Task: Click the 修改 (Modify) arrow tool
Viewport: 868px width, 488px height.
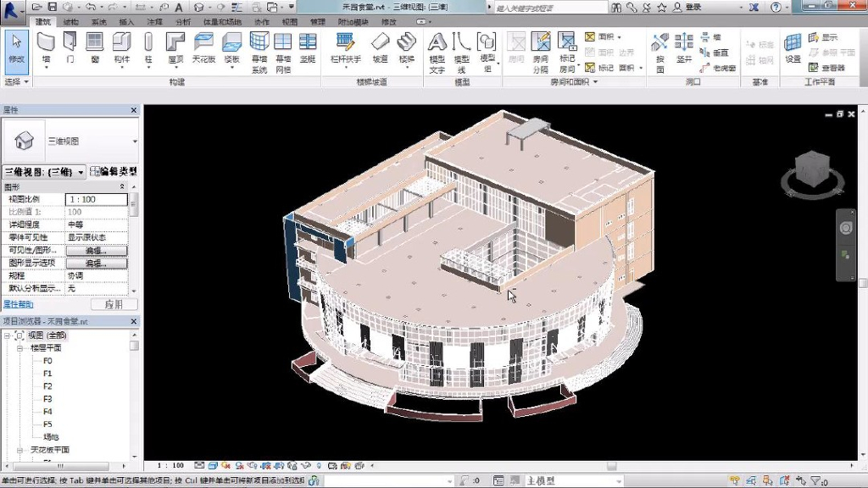Action: pos(17,53)
